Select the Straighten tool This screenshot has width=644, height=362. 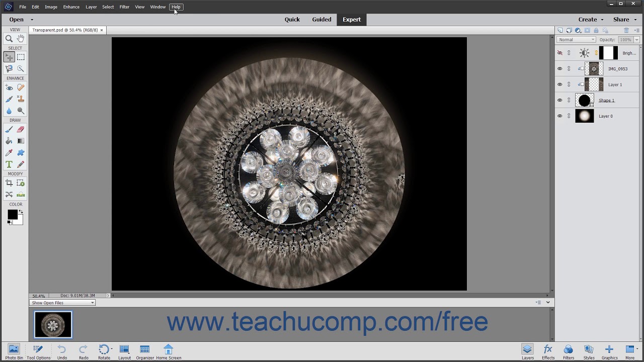click(21, 195)
